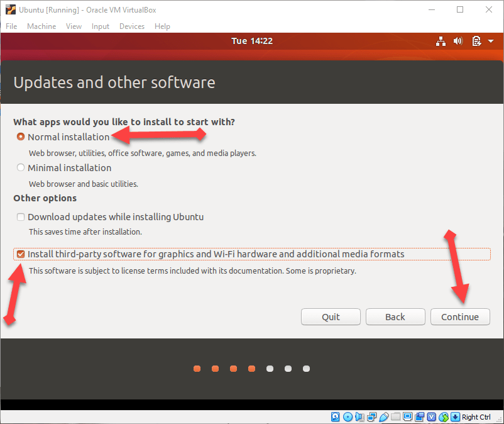Expand the Ubuntu system menu arrow
The height and width of the screenshot is (424, 504).
[490, 42]
